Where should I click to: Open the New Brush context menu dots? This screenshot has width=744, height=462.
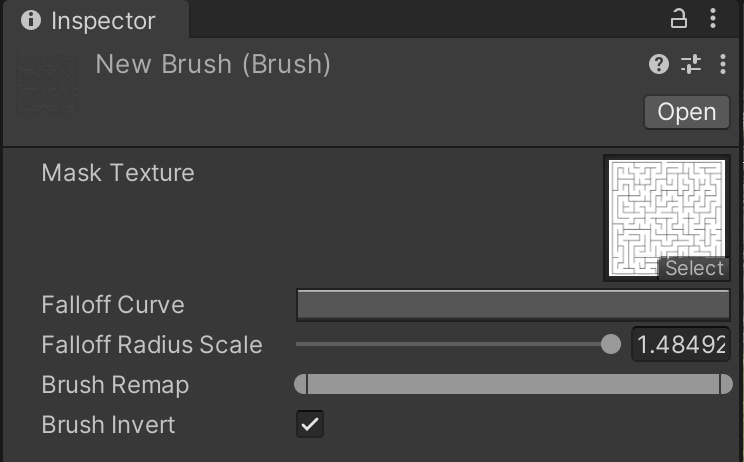click(723, 65)
